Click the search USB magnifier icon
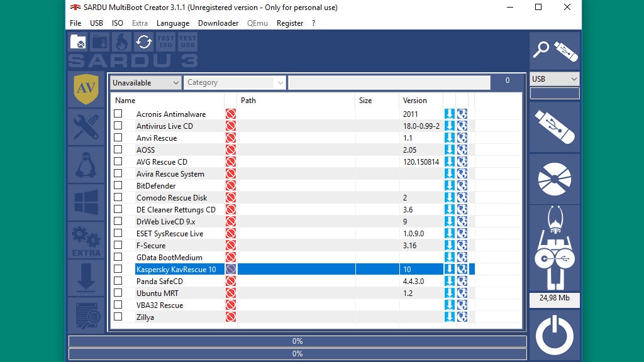 point(555,50)
